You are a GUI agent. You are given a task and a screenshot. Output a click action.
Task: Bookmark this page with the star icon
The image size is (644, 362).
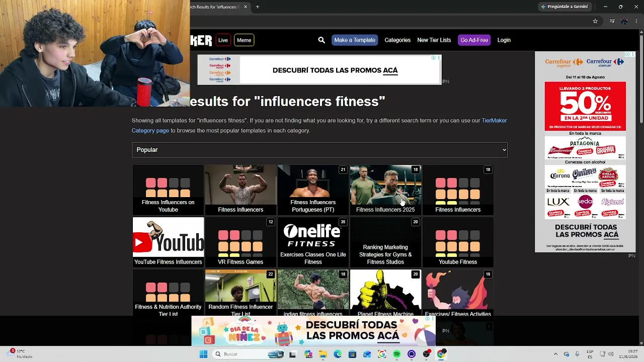595,21
